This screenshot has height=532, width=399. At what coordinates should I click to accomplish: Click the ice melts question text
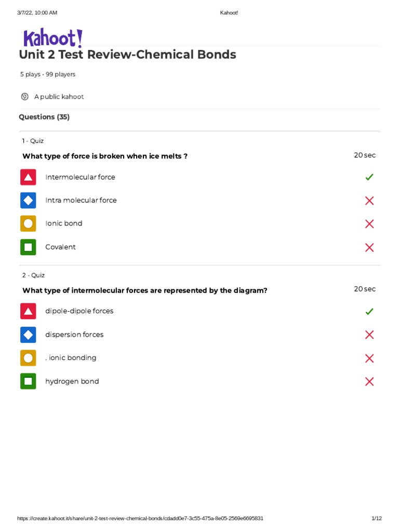tap(105, 156)
